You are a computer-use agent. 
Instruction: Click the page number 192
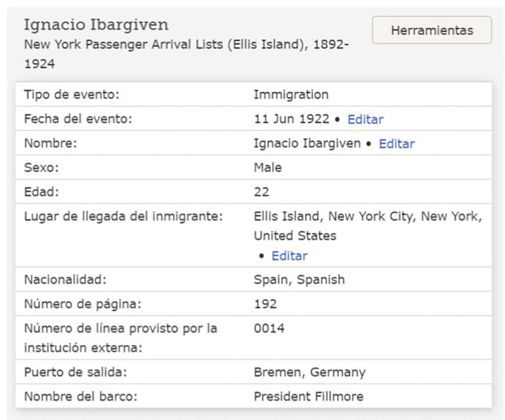(265, 304)
